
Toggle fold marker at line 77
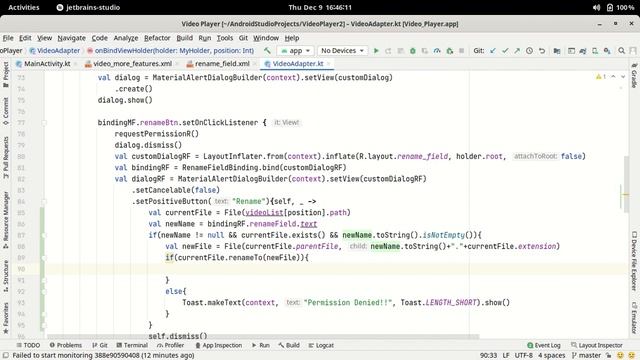click(44, 122)
